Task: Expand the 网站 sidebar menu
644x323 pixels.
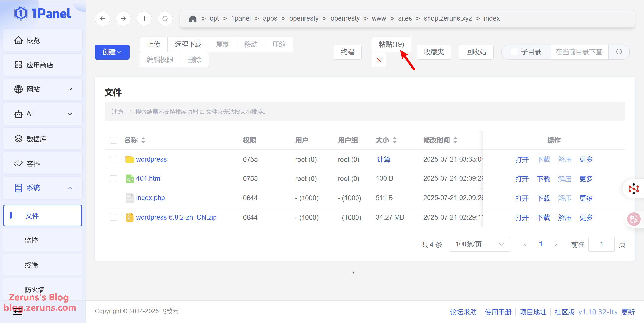Action: coord(43,89)
